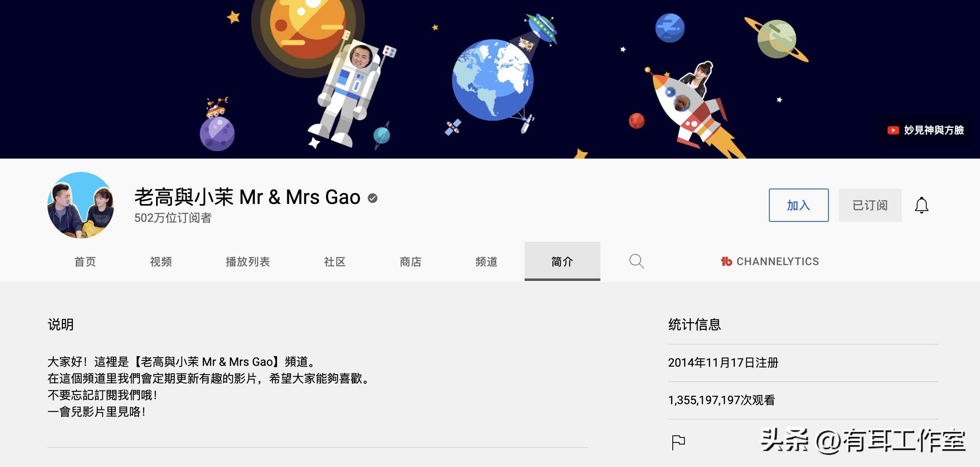
Task: Click the report user flag icon
Action: point(678,442)
